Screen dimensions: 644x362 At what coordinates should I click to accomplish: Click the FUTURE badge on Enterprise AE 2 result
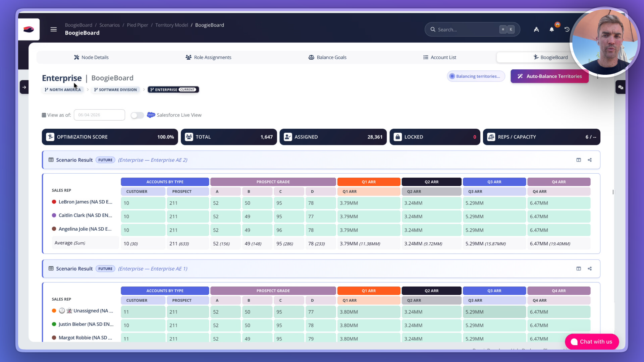105,160
